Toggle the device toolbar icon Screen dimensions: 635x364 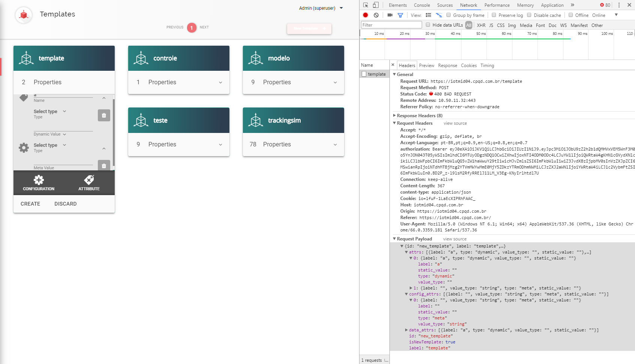point(376,5)
